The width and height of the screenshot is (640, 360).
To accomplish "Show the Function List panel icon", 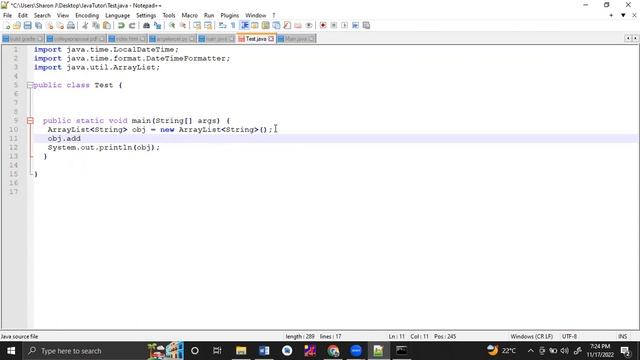I will (287, 25).
